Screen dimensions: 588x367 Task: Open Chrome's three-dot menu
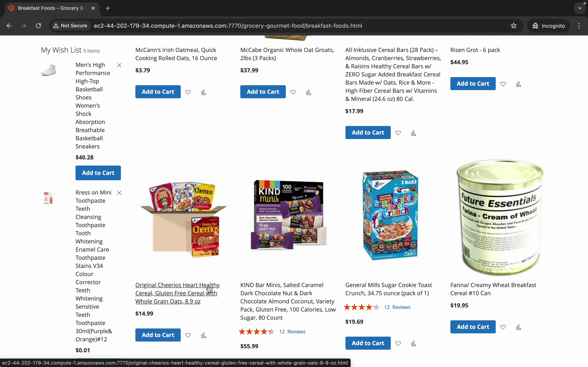[x=579, y=26]
